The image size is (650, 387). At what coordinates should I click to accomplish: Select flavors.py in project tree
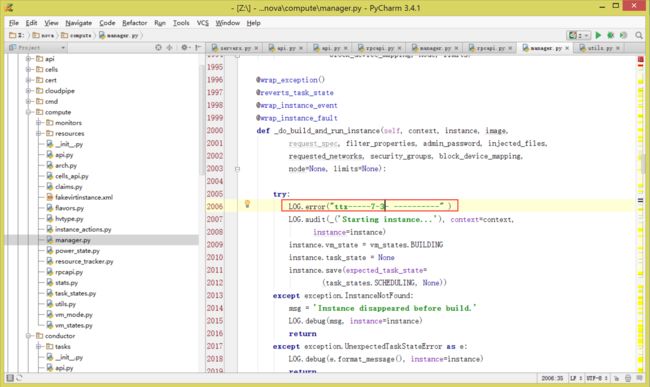click(69, 208)
